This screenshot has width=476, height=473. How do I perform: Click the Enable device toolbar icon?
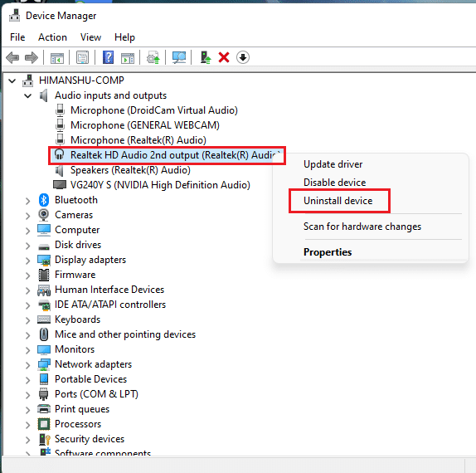[206, 57]
